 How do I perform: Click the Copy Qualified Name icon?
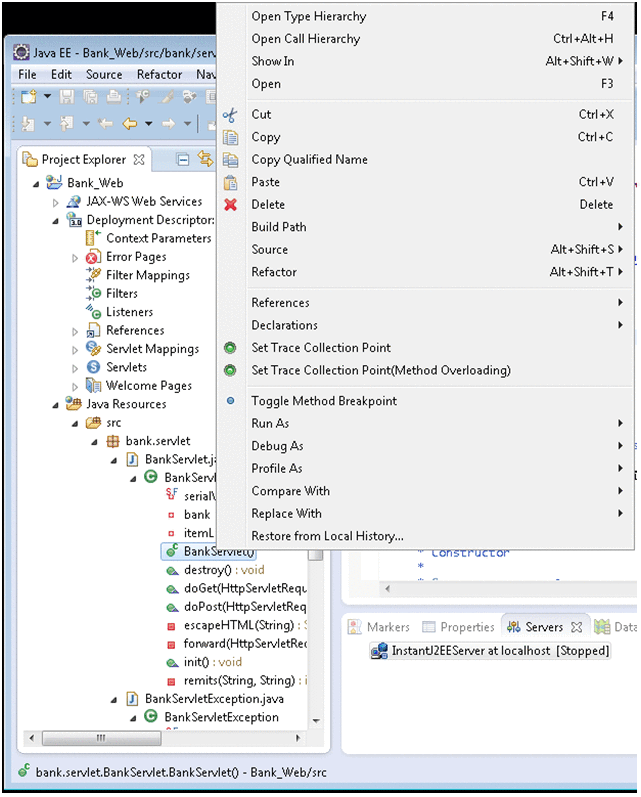pyautogui.click(x=230, y=160)
